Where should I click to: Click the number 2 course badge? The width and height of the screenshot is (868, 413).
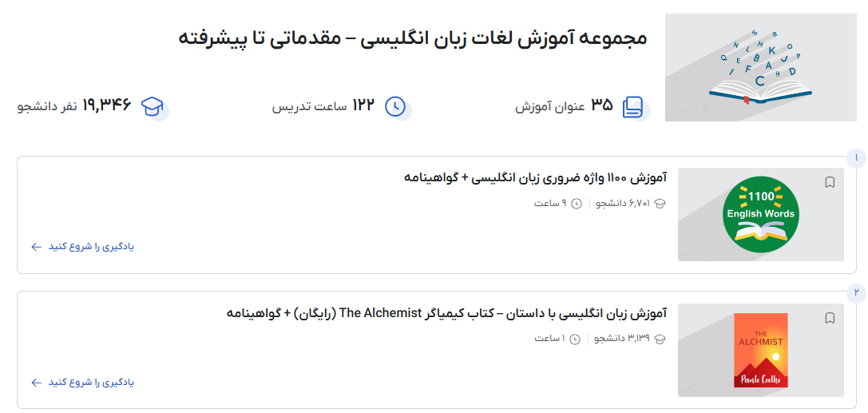click(x=856, y=293)
